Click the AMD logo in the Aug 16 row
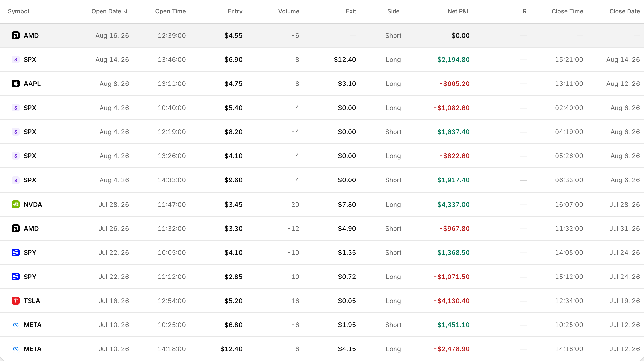Viewport: 644px width, 361px height. coord(16,35)
